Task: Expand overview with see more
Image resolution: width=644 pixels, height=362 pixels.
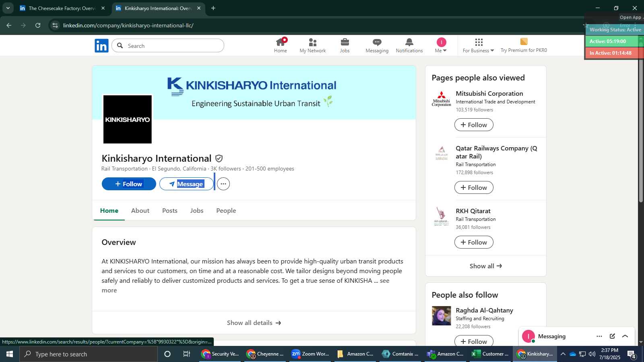Action: (x=384, y=281)
